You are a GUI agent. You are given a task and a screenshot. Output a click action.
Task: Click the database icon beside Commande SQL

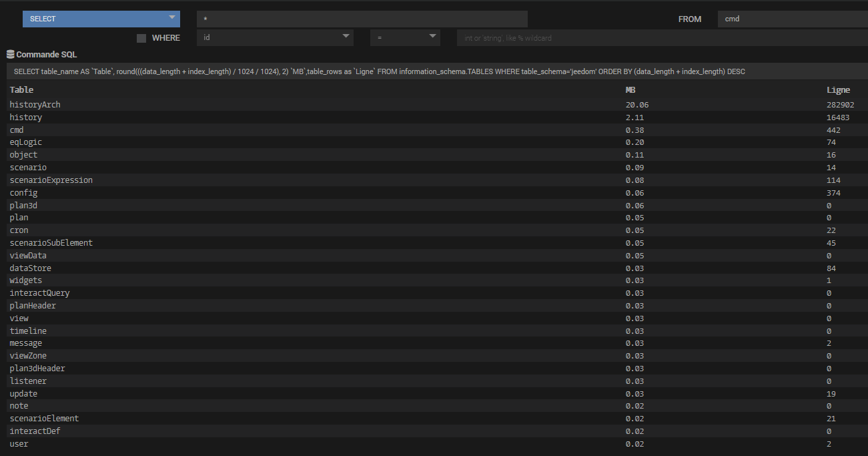[x=10, y=54]
